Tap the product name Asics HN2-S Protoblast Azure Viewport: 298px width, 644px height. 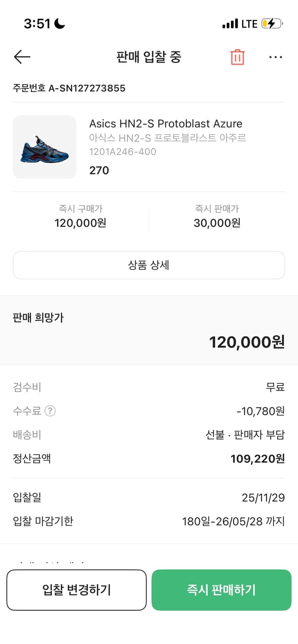(x=166, y=124)
